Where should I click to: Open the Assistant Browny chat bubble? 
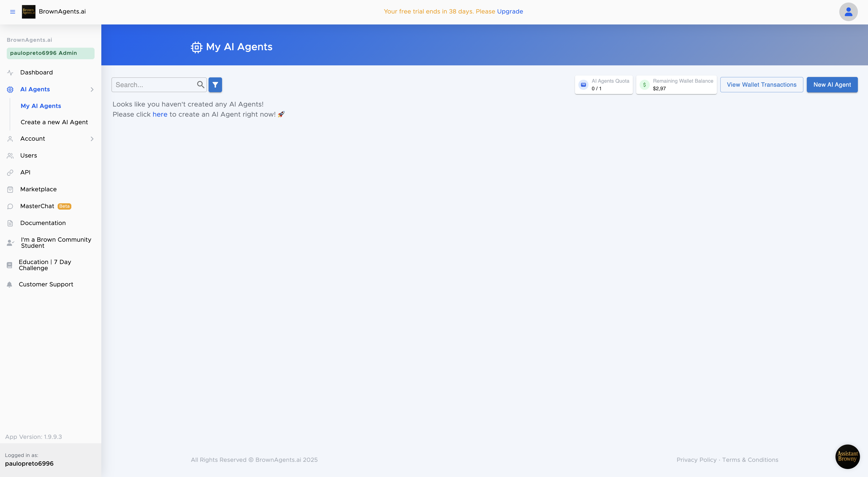click(848, 457)
